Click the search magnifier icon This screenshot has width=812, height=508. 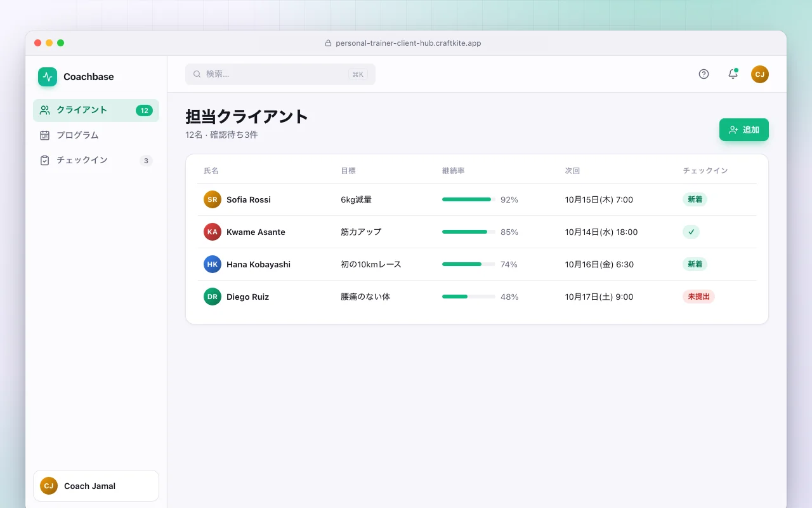tap(197, 74)
